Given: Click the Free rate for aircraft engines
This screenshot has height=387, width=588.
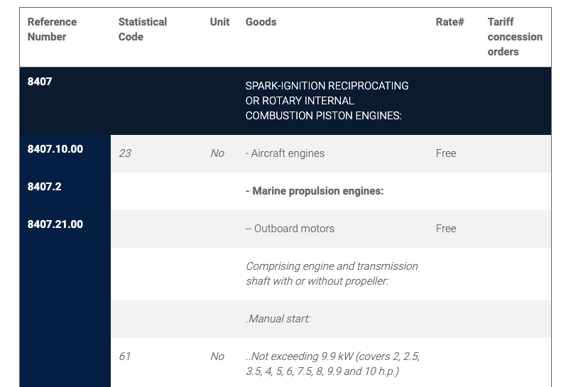Looking at the screenshot, I should [446, 153].
